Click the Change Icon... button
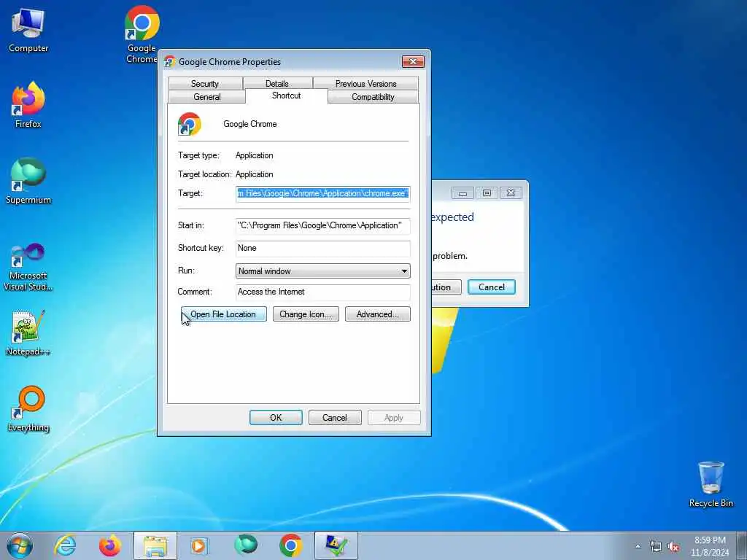Screen dimensions: 747x560 (x=306, y=314)
